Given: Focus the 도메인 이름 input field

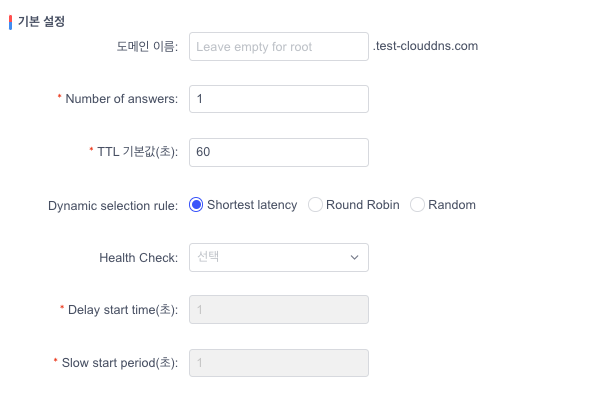Looking at the screenshot, I should click(x=279, y=47).
